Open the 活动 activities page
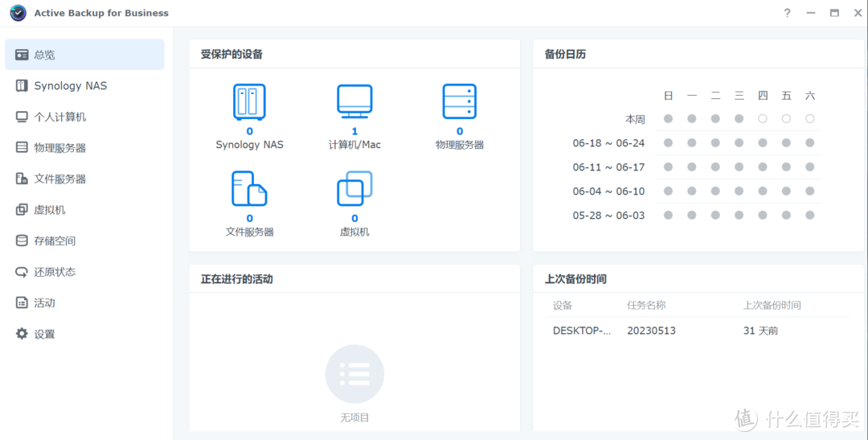The height and width of the screenshot is (440, 868). [84, 302]
